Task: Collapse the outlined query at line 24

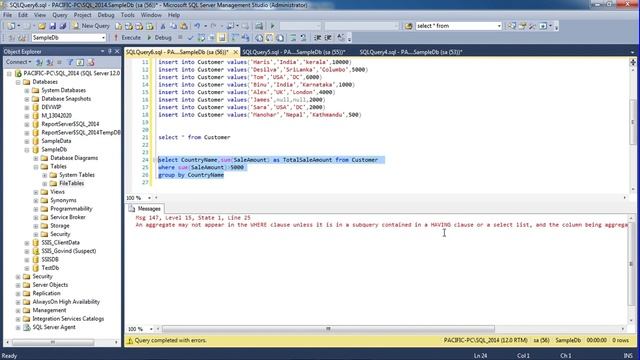Action: pyautogui.click(x=154, y=160)
